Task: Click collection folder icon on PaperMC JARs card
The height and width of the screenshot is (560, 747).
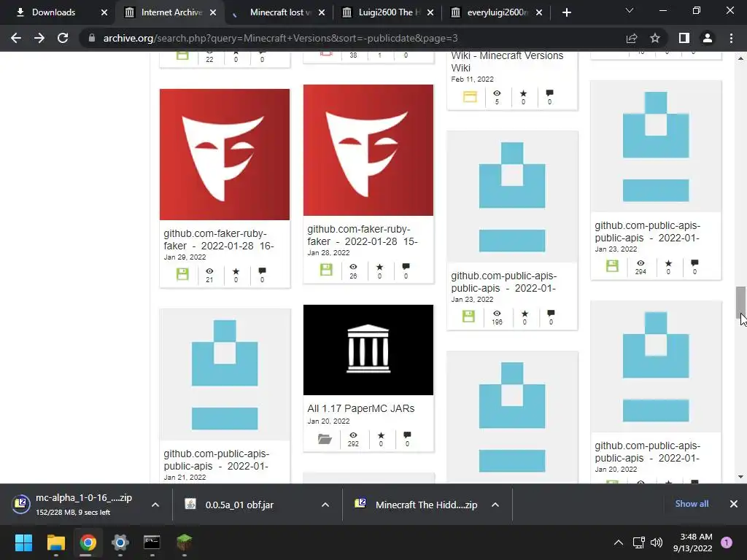Action: point(325,438)
